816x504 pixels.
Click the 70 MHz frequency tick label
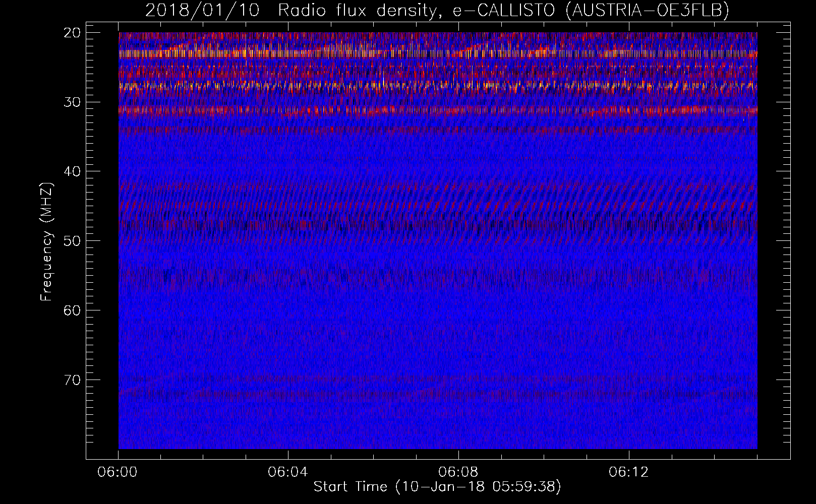73,380
